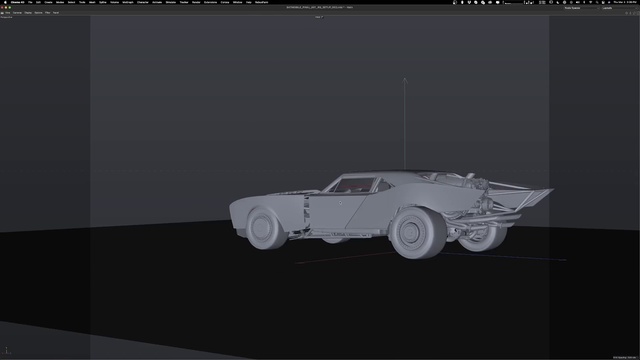Click the viewport hamburger menu icon
Screen dimensions: 640x360
pyautogui.click(x=2, y=13)
